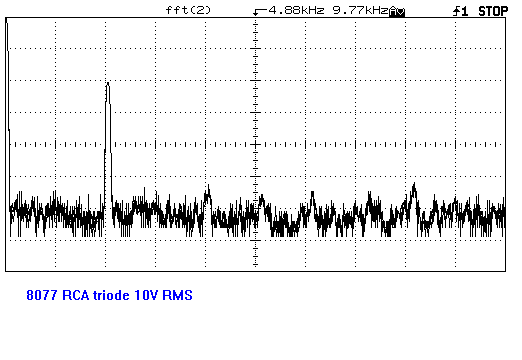The image size is (522, 360).
Task: Click the digit 1 beside the trigger edge symbol
Action: [x=465, y=12]
